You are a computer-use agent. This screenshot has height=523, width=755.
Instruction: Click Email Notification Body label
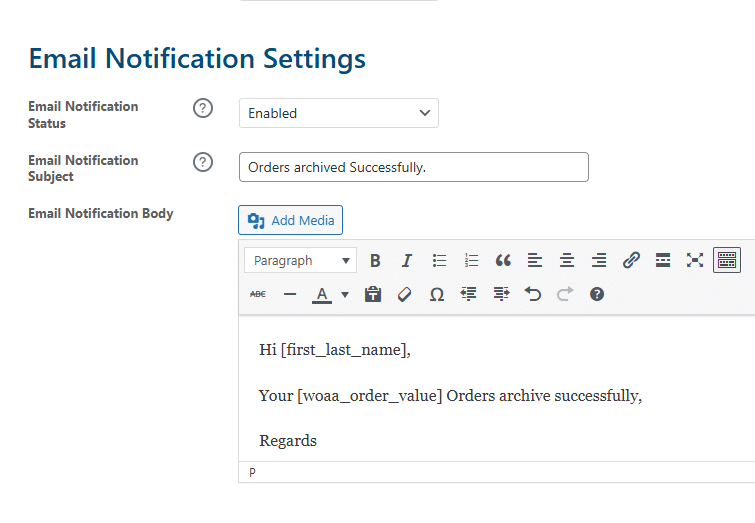[x=101, y=213]
